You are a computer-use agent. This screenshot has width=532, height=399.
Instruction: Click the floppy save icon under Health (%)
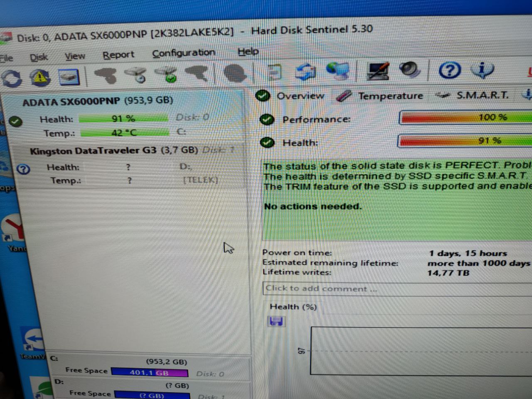point(276,321)
